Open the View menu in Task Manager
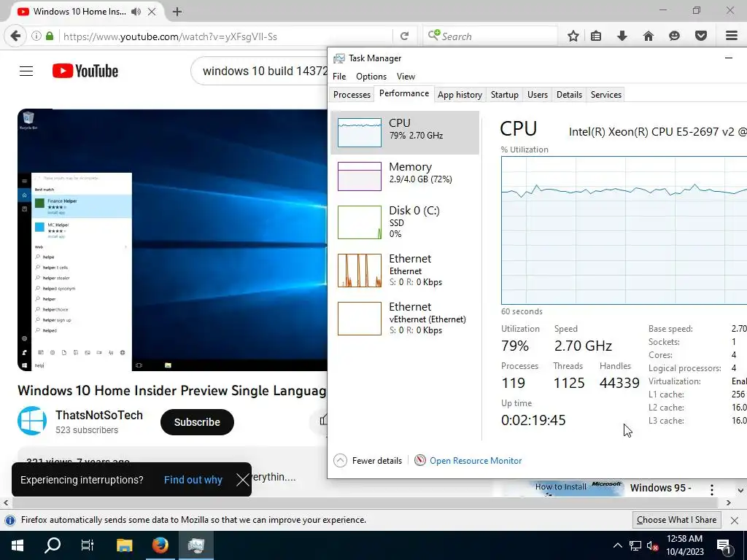Viewport: 747px width, 560px height. tap(406, 76)
